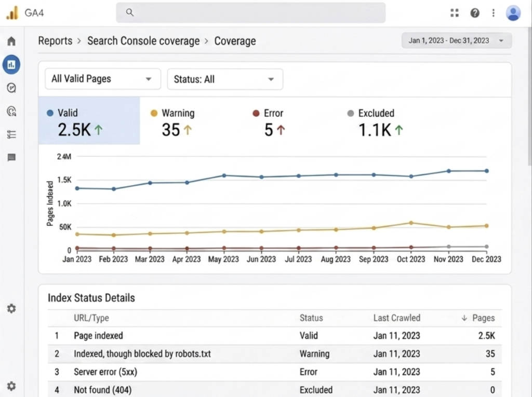The height and width of the screenshot is (397, 532).
Task: Select the Error 5 metric tab
Action: (x=269, y=122)
